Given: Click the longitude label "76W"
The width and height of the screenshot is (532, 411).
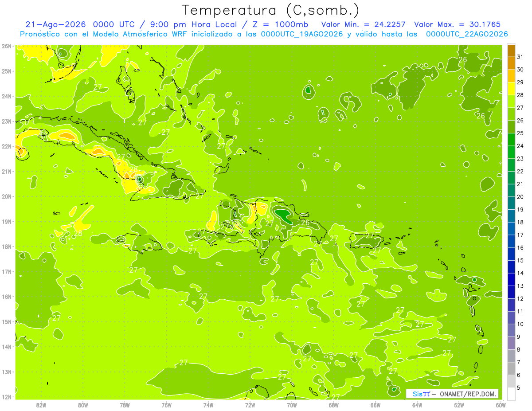Looking at the screenshot, I should 166,404.
